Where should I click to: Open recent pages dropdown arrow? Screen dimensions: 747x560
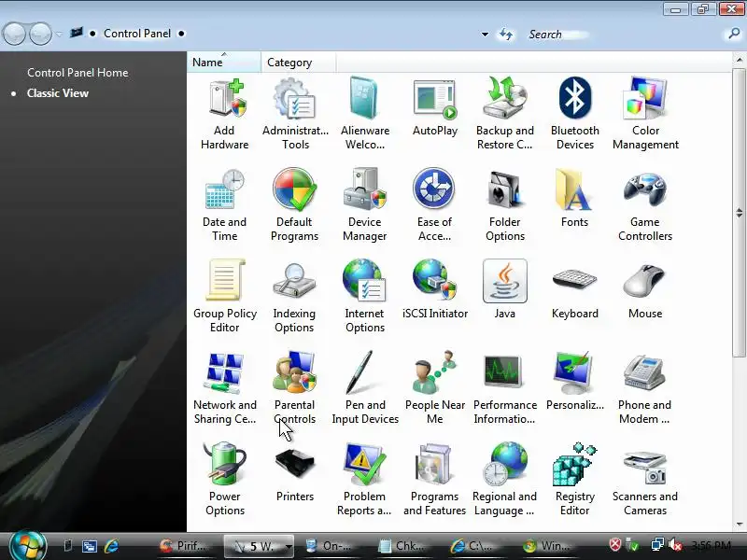[59, 34]
